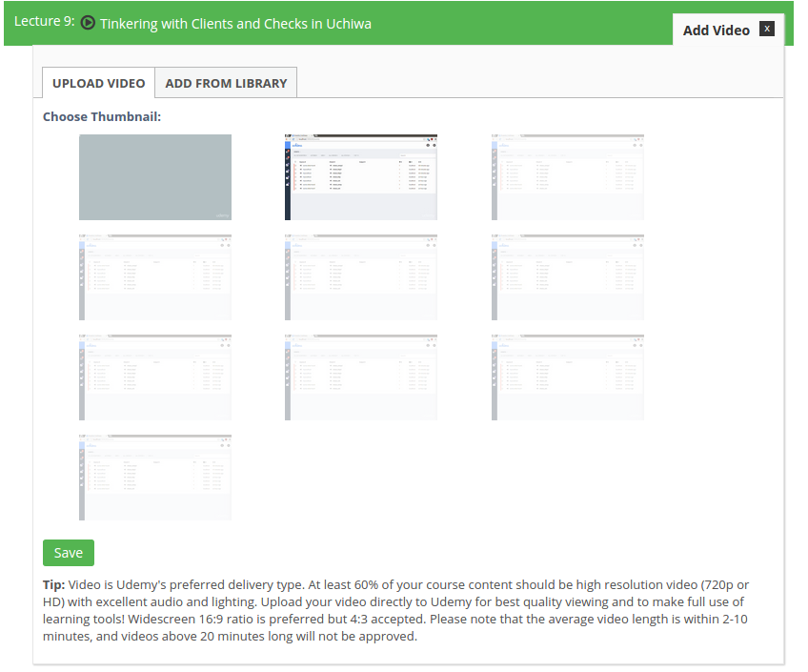The image size is (808, 672).
Task: Choose the left thumbnail in third row
Action: pos(155,377)
